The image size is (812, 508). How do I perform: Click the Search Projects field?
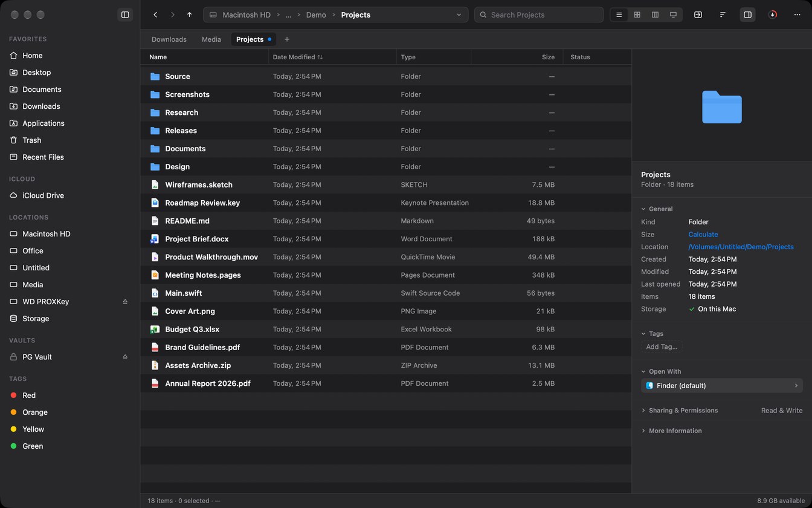tap(539, 15)
